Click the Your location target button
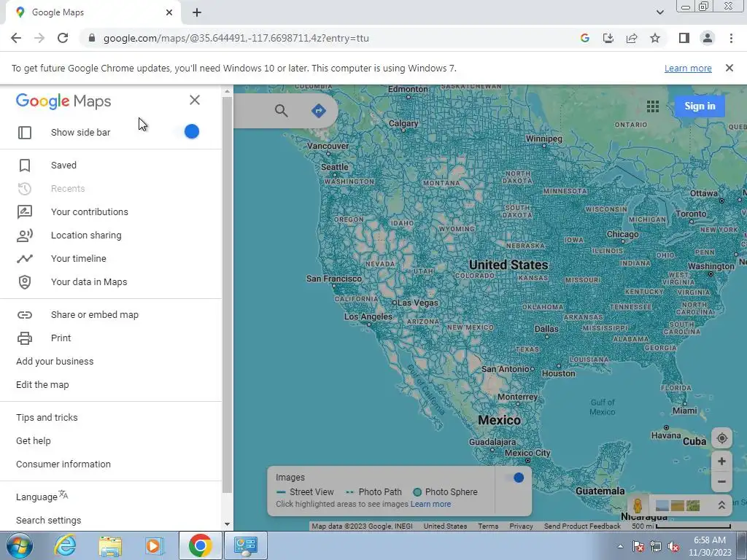The height and width of the screenshot is (560, 747). (x=721, y=438)
